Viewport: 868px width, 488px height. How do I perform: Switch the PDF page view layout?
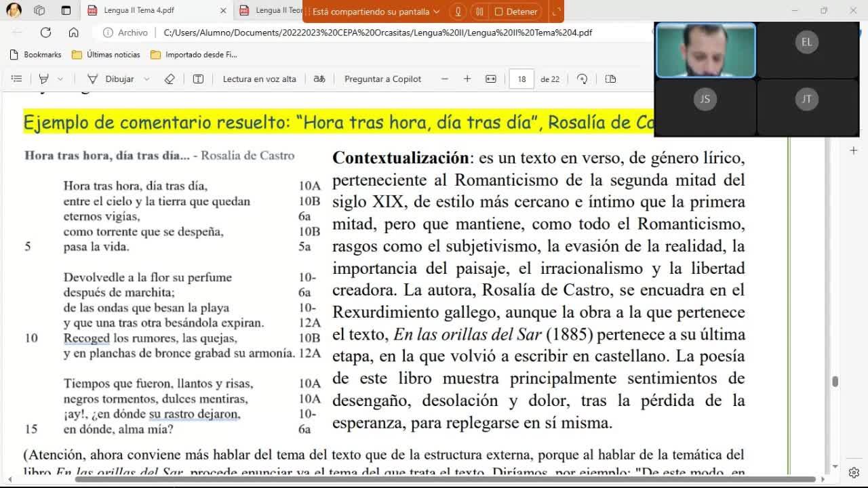[610, 79]
